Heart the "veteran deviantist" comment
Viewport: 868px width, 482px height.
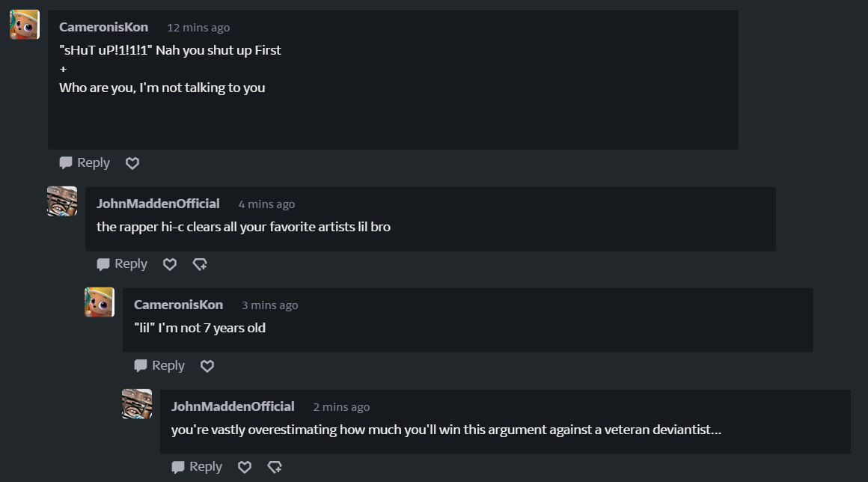[x=245, y=467]
